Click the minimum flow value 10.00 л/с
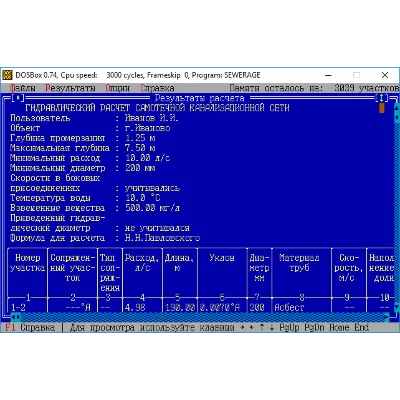This screenshot has height=400, width=400. pos(147,158)
